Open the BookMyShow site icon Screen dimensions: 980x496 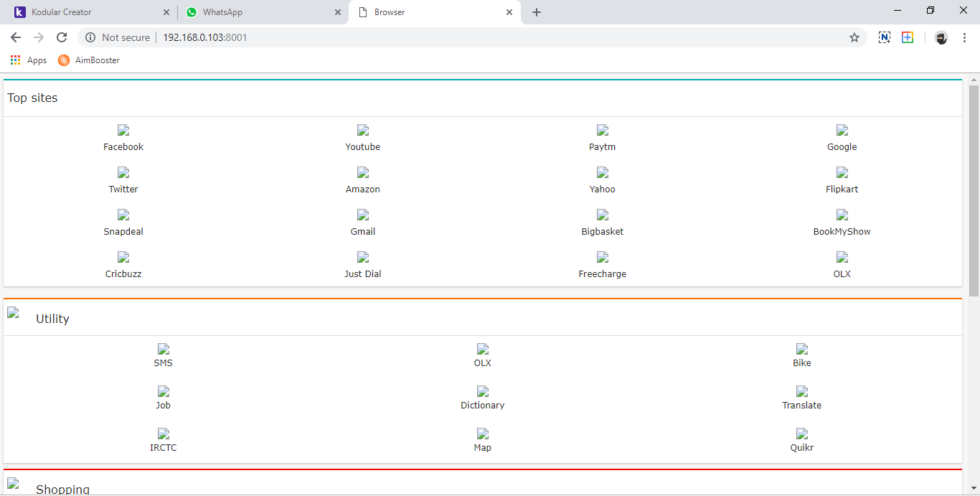(842, 215)
